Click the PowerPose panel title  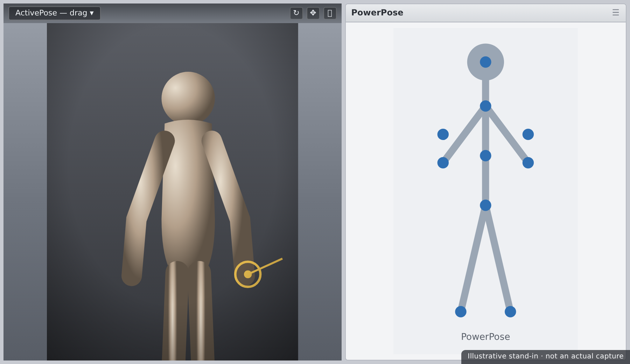coord(377,13)
